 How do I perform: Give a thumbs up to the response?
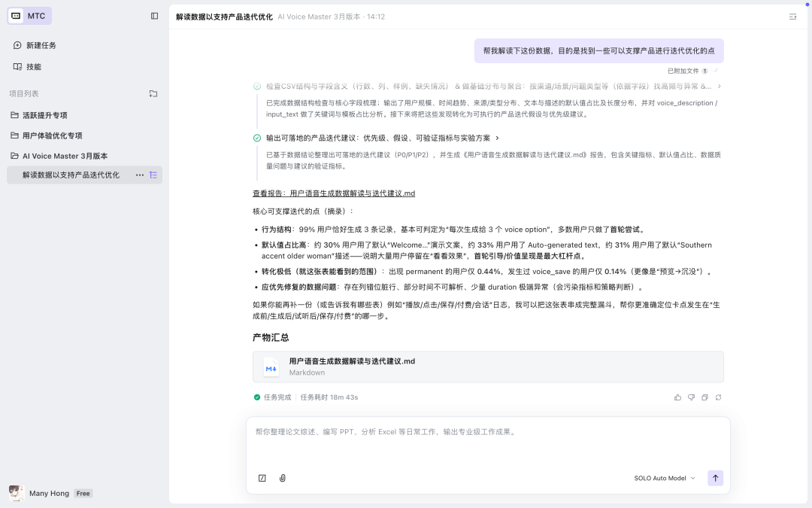pyautogui.click(x=677, y=397)
